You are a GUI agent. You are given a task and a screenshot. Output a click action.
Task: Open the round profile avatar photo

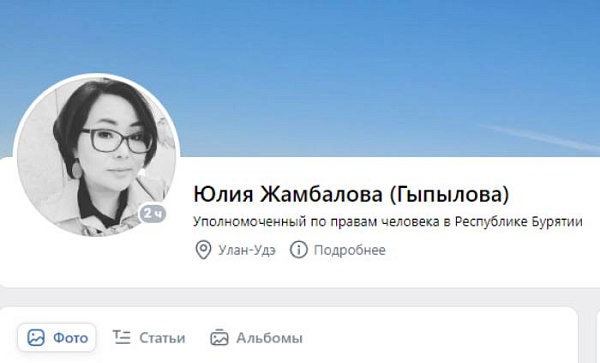pos(96,155)
